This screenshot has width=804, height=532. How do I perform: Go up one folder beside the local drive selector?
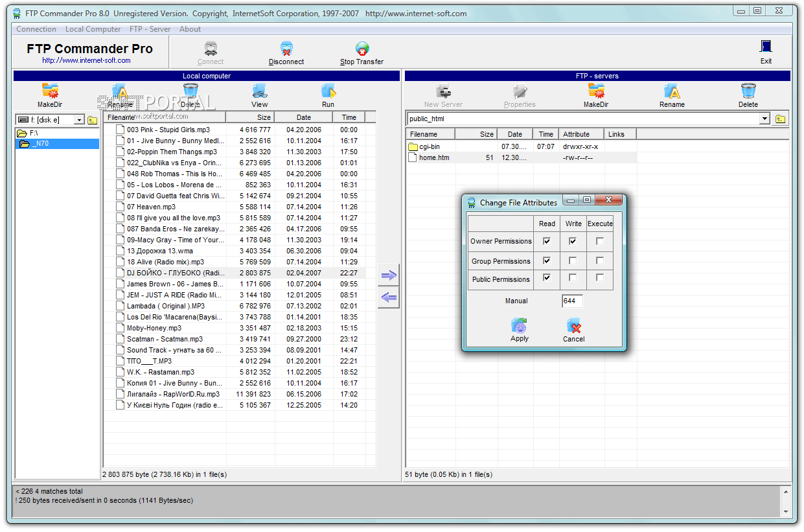[92, 120]
